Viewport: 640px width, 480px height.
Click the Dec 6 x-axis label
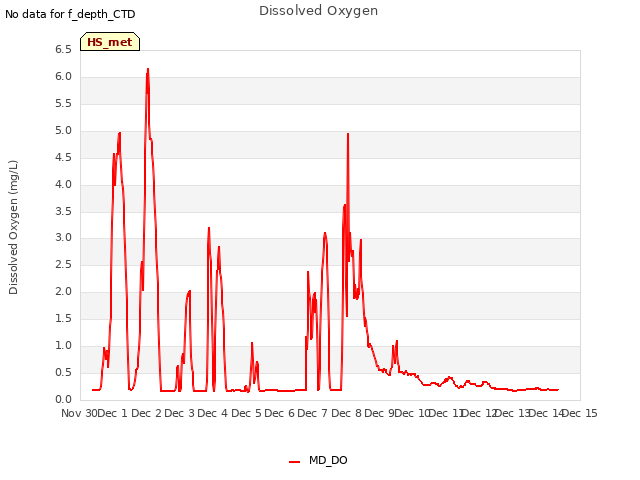(x=280, y=413)
